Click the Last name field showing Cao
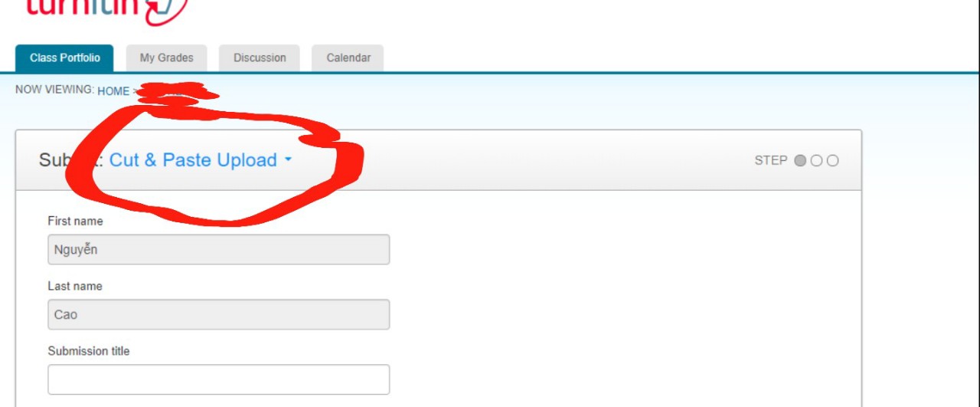 218,314
